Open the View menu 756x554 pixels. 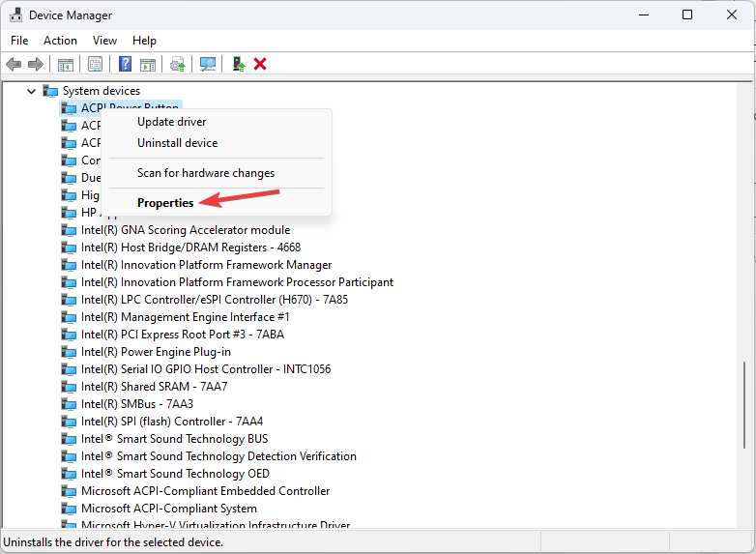(x=104, y=41)
